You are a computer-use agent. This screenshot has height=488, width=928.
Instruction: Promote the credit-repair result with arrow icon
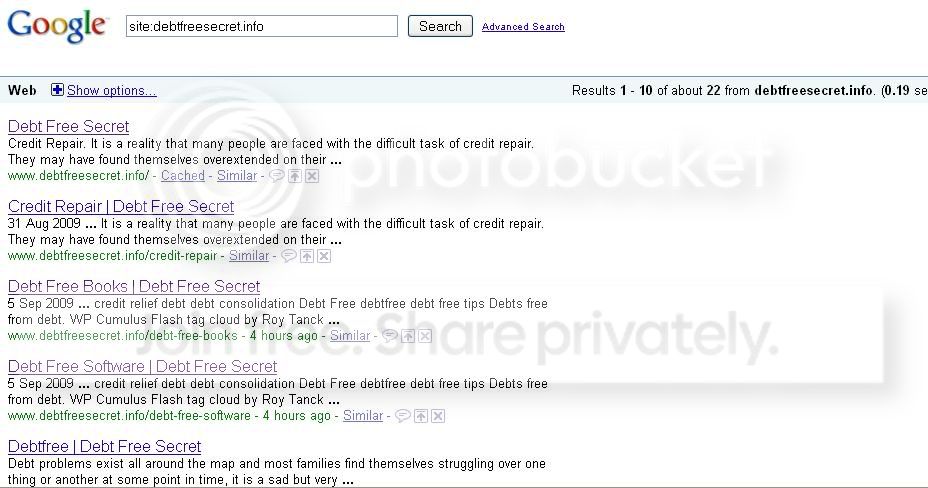coord(307,256)
